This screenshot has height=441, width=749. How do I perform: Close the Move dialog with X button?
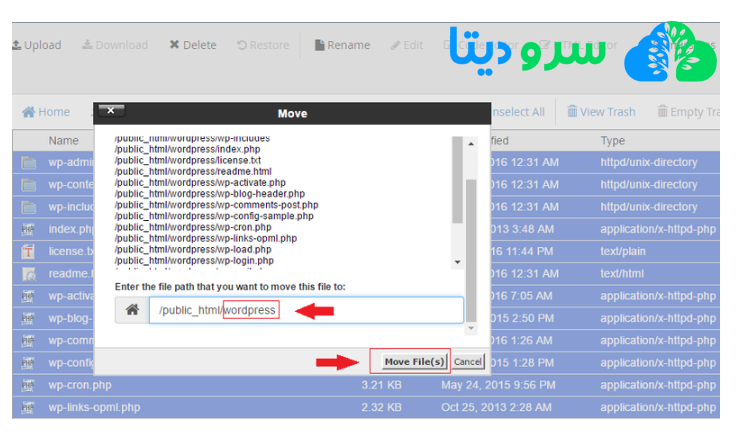click(109, 111)
